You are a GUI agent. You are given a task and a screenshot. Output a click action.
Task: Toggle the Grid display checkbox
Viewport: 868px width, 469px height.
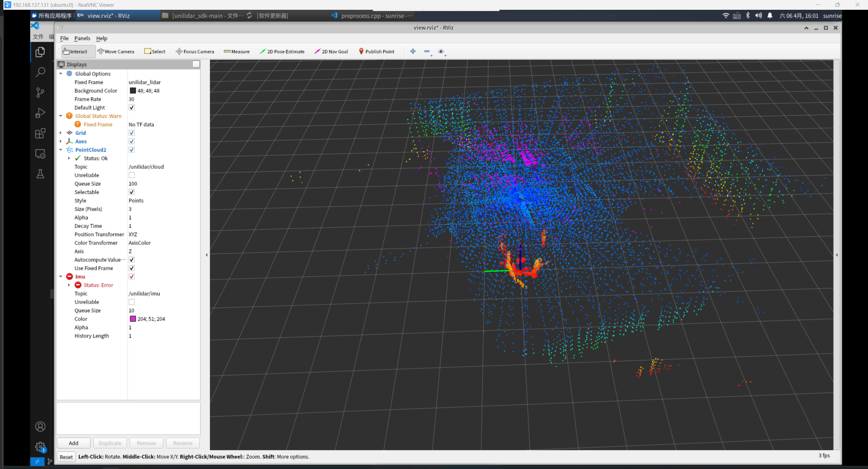(132, 133)
